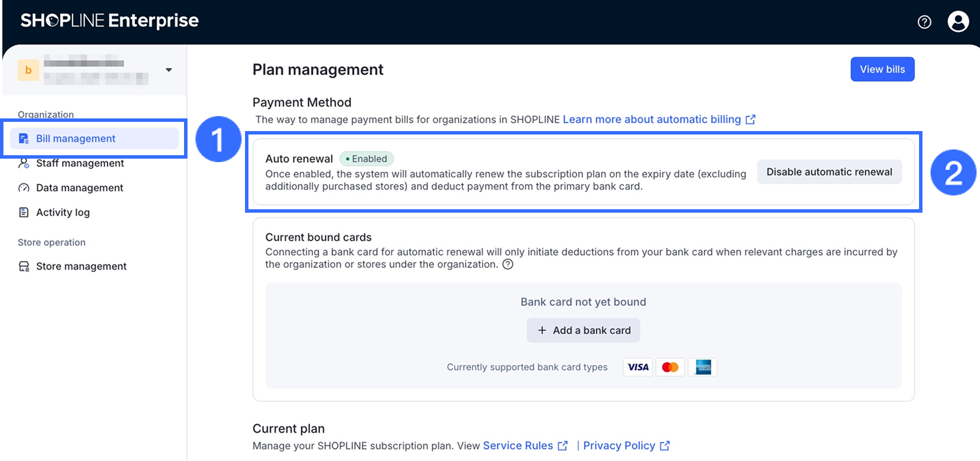
Task: Click the View bills button
Action: click(x=882, y=70)
